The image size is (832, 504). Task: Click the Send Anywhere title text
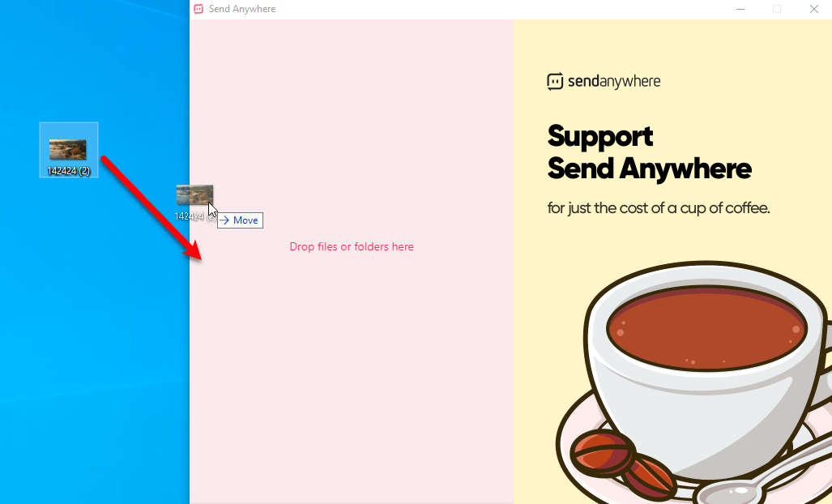(242, 9)
